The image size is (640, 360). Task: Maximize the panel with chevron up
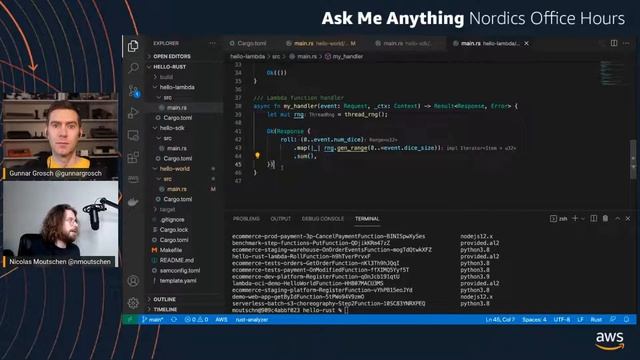[618, 219]
